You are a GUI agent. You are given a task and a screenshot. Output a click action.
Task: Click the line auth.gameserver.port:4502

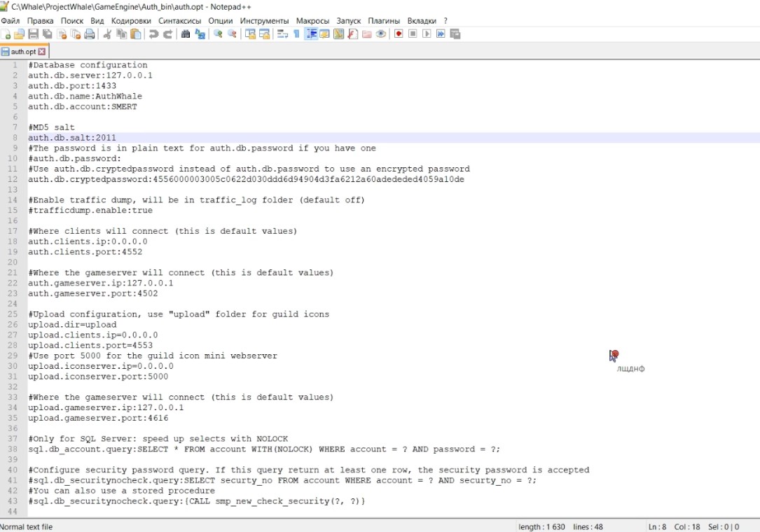point(92,293)
